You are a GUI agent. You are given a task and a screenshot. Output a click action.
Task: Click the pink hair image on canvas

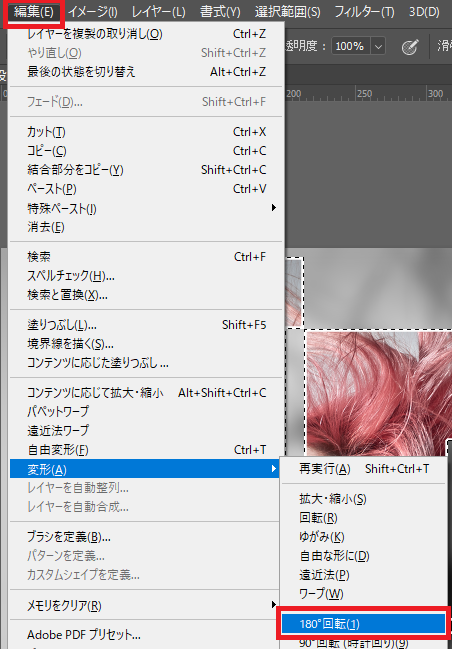tap(379, 393)
